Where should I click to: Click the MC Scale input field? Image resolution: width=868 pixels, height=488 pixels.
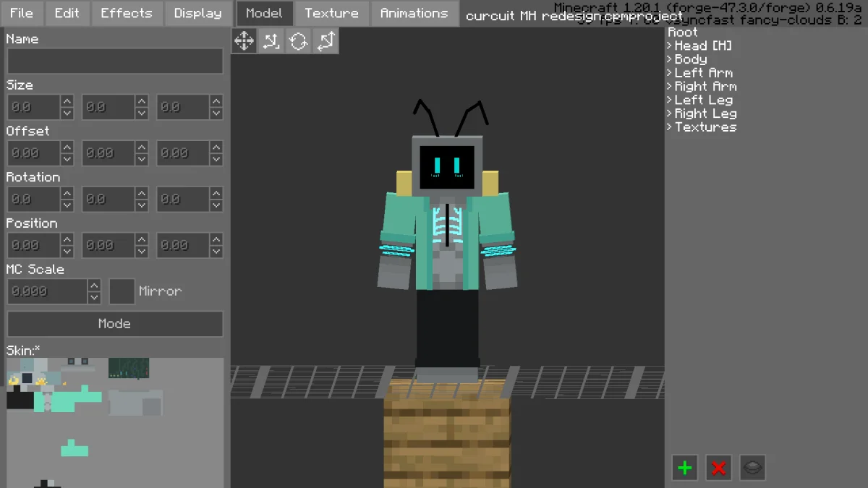(x=48, y=291)
